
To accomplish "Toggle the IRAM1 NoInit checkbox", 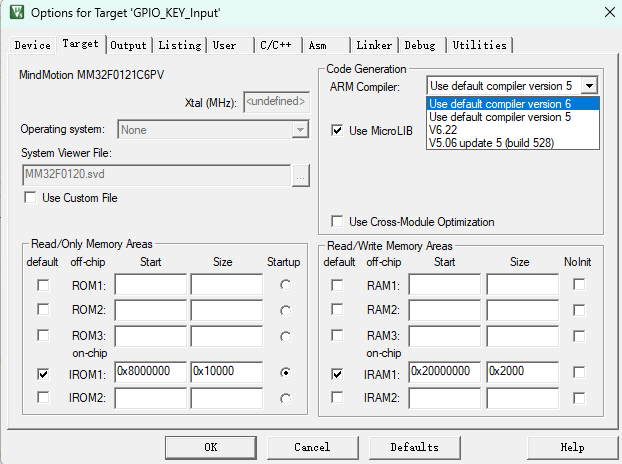I will coord(580,373).
